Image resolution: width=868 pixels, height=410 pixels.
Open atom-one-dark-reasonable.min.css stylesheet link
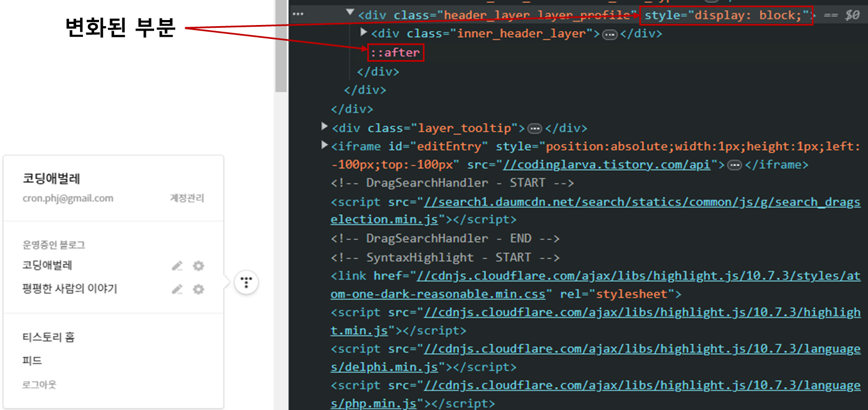click(x=595, y=285)
